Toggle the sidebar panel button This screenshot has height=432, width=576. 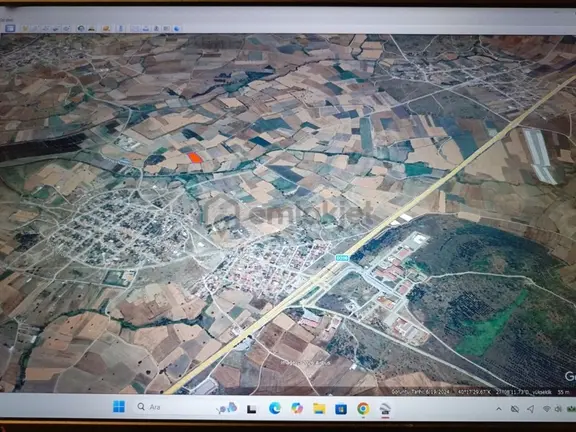tap(10, 28)
